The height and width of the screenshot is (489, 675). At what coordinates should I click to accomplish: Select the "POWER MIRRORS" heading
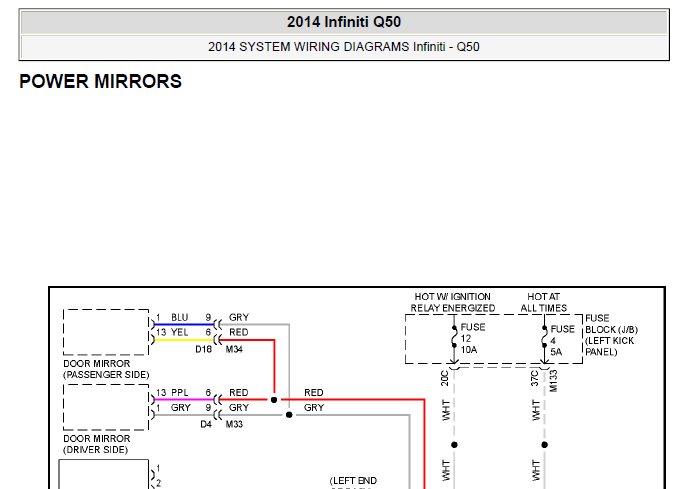(100, 81)
